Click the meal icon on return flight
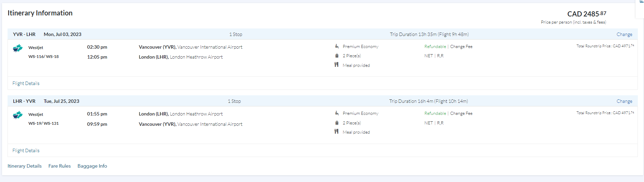This screenshot has height=182, width=644. coord(337,132)
